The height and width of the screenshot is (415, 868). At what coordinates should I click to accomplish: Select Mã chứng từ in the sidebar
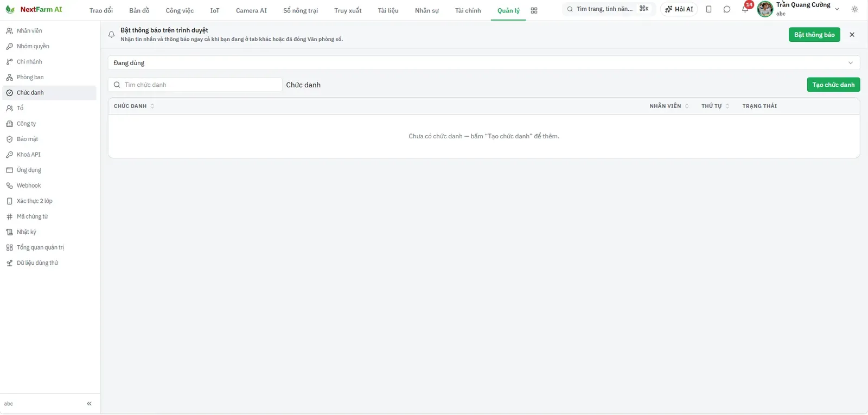click(49, 216)
